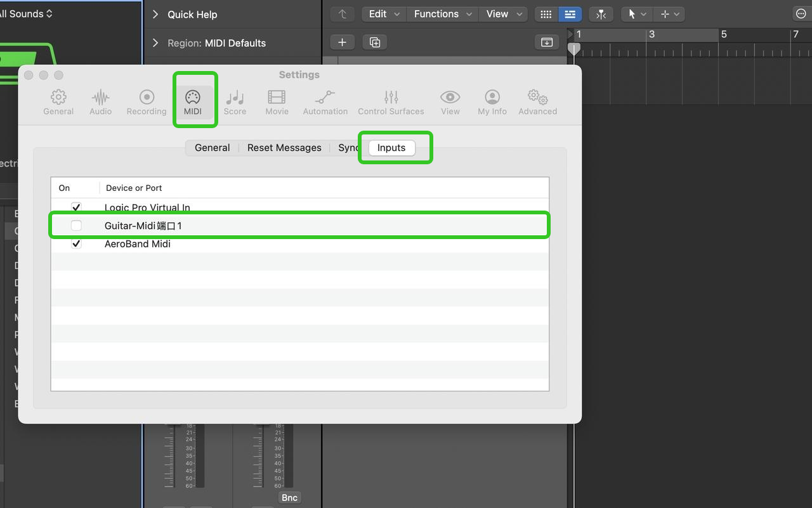Viewport: 812px width, 508px height.
Task: Switch to Reset Messages tab
Action: pyautogui.click(x=284, y=148)
